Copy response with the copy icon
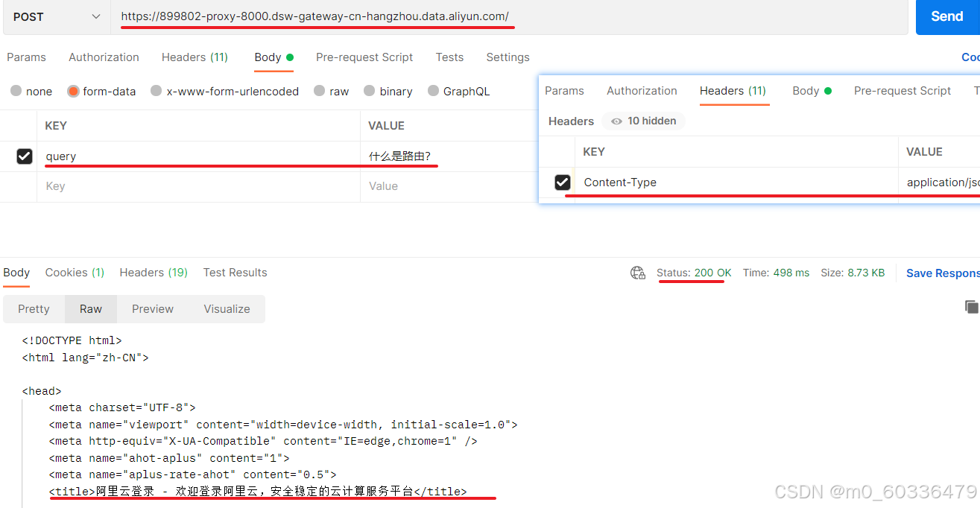Viewport: 980px width, 508px height. (x=971, y=306)
